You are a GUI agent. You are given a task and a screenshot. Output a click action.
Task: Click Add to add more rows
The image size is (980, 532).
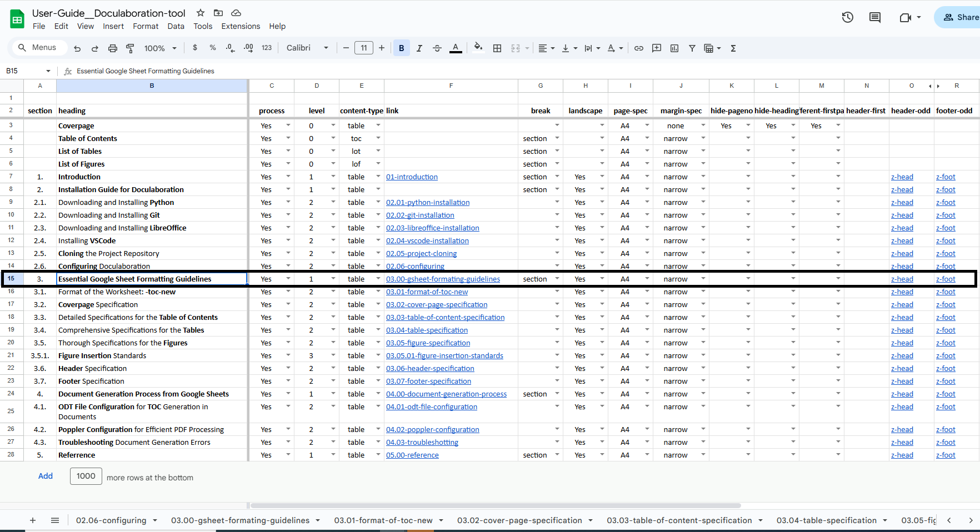pos(46,476)
